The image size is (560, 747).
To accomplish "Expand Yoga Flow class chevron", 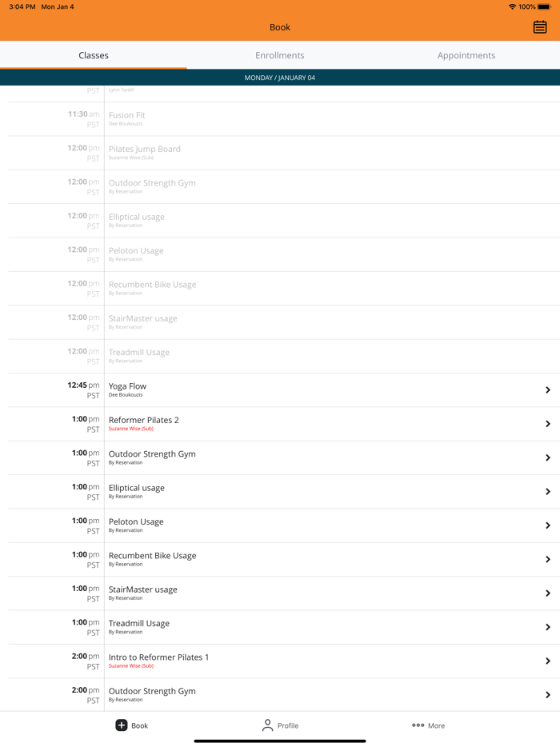I will tap(548, 389).
